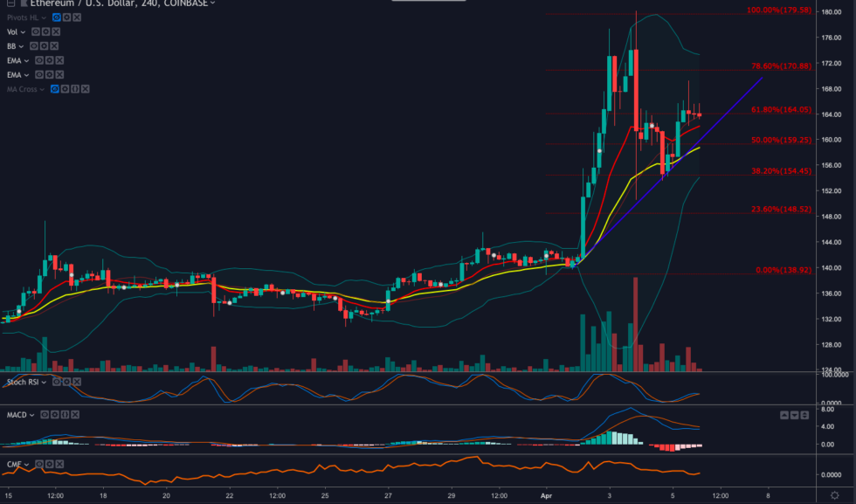Toggle visibility of the MA Cross indicator

click(54, 89)
